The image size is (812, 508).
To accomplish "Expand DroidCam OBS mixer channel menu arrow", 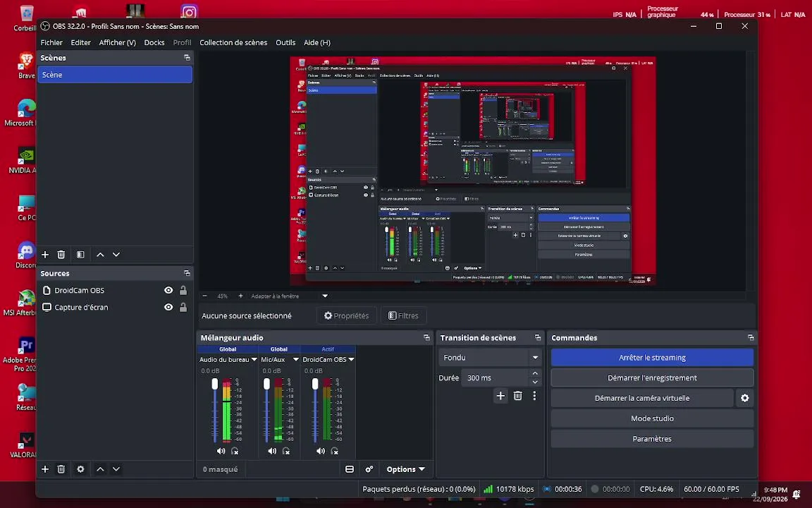I will [351, 359].
